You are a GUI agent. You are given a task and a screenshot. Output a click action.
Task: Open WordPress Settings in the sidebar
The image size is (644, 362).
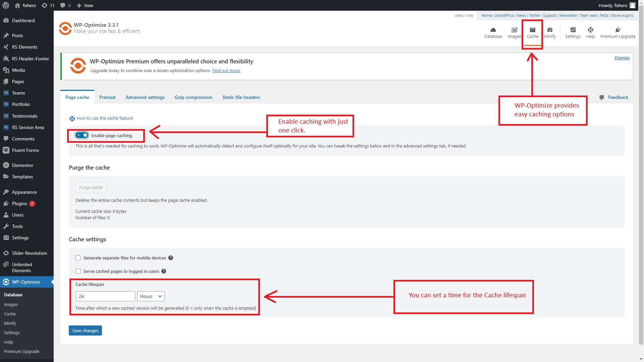click(27, 238)
